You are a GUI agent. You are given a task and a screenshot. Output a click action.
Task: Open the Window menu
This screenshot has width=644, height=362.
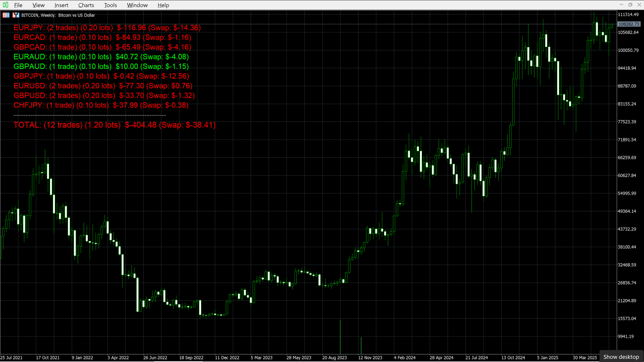137,5
